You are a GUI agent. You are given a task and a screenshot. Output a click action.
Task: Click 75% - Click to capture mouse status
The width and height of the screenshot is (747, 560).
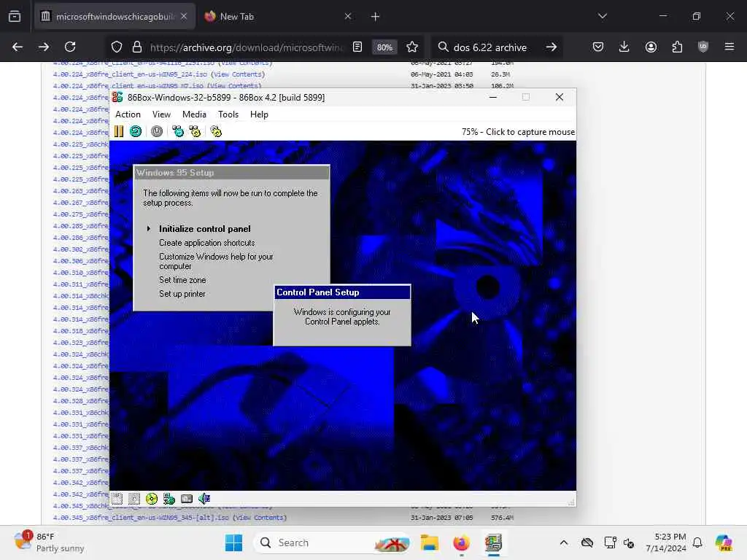[518, 132]
